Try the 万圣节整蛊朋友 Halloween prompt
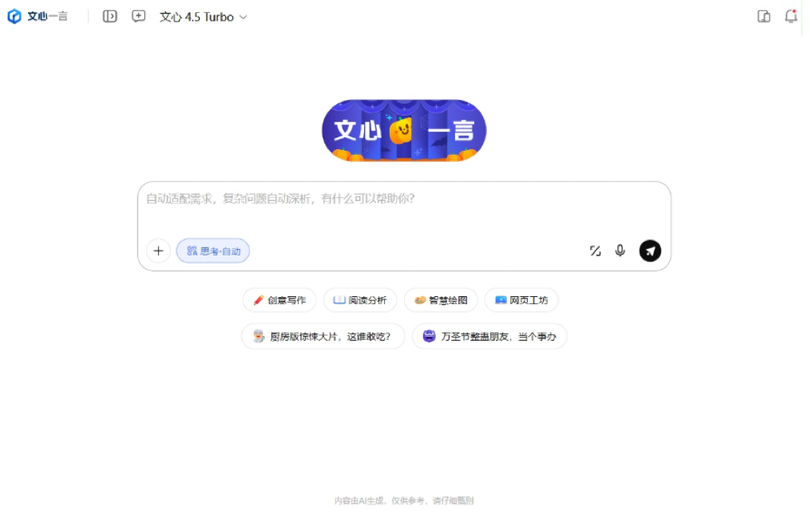This screenshot has height=518, width=812. pyautogui.click(x=489, y=336)
